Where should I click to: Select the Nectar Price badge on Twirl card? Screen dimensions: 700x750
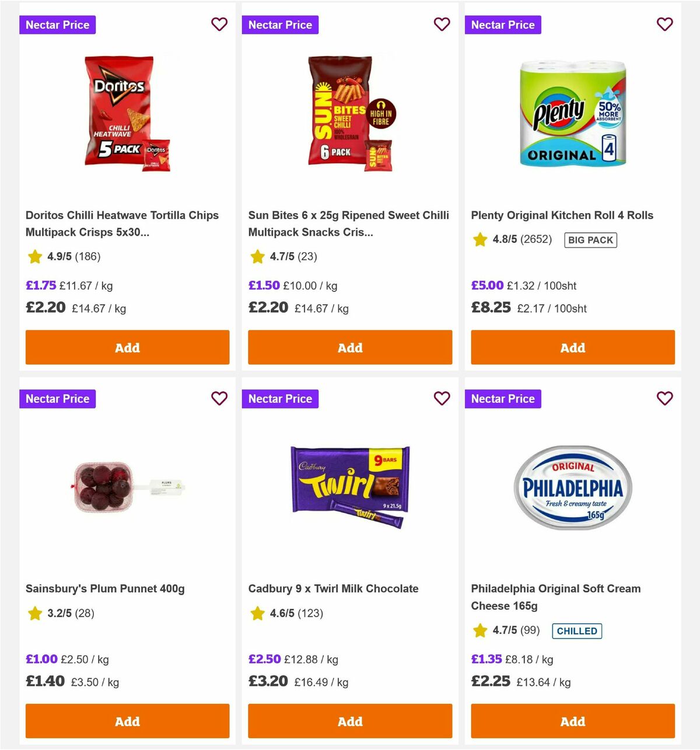click(x=280, y=399)
